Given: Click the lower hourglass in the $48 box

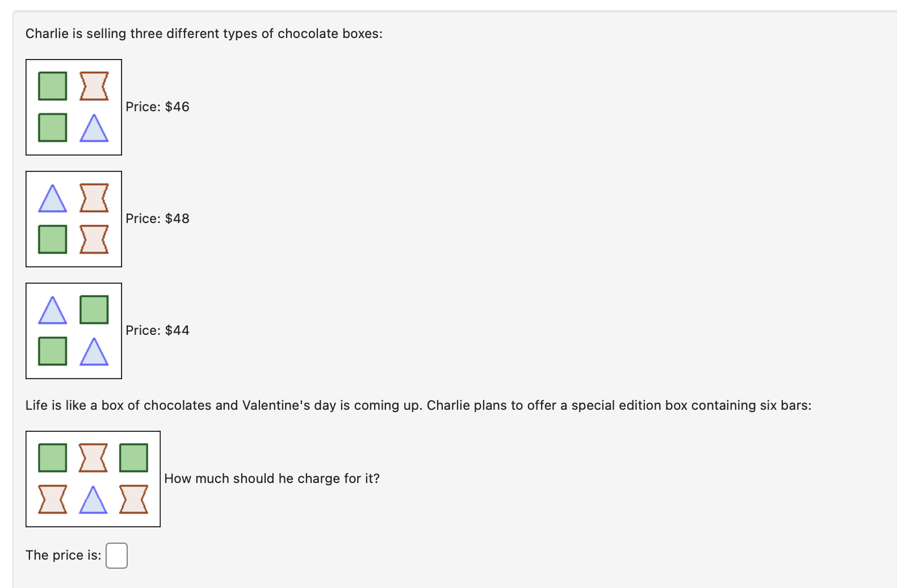Looking at the screenshot, I should click(x=94, y=239).
